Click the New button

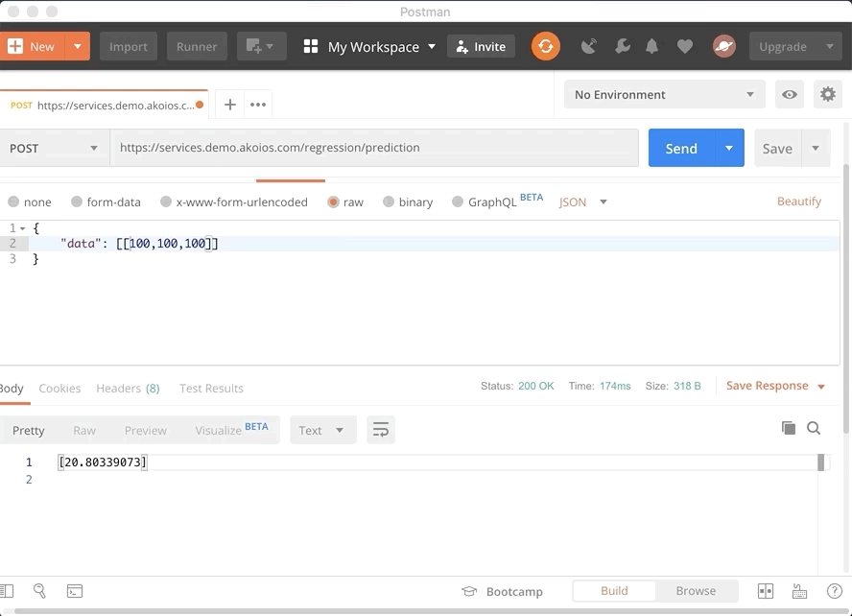click(33, 47)
